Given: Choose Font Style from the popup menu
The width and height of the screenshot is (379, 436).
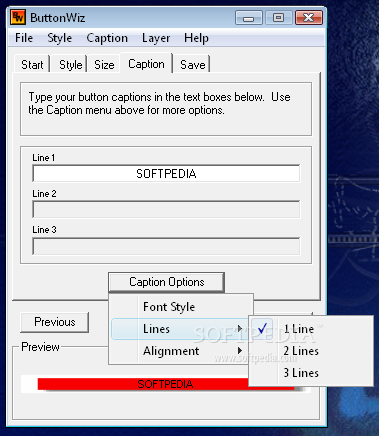Looking at the screenshot, I should [181, 307].
